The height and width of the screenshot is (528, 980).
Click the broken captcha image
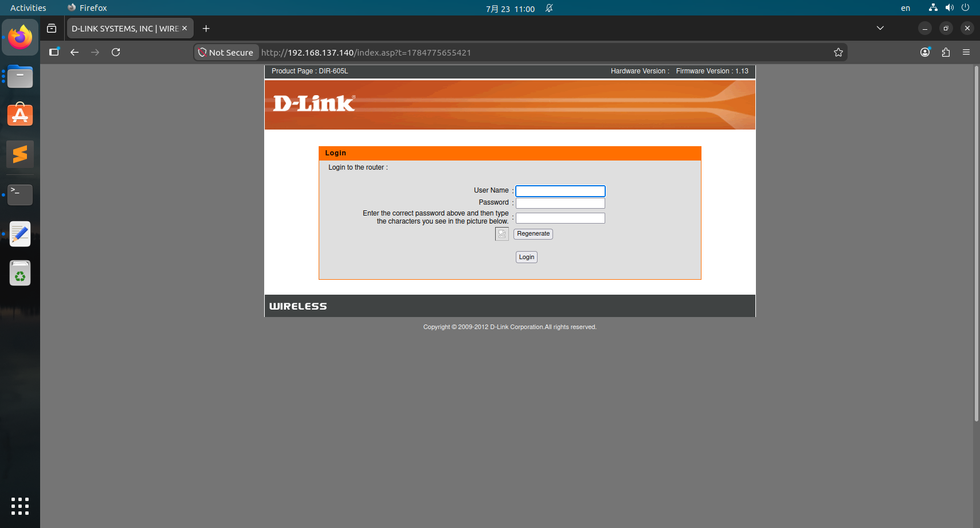tap(502, 234)
